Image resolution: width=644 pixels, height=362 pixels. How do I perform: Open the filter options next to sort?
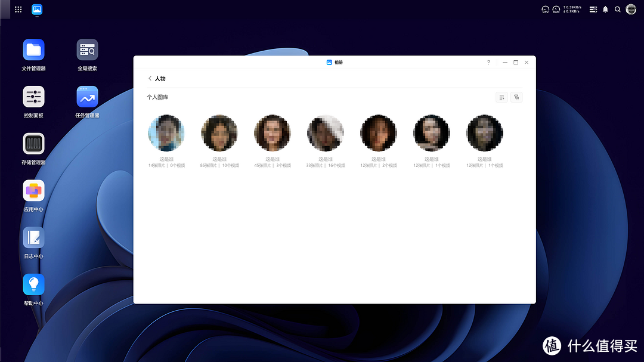coord(516,97)
